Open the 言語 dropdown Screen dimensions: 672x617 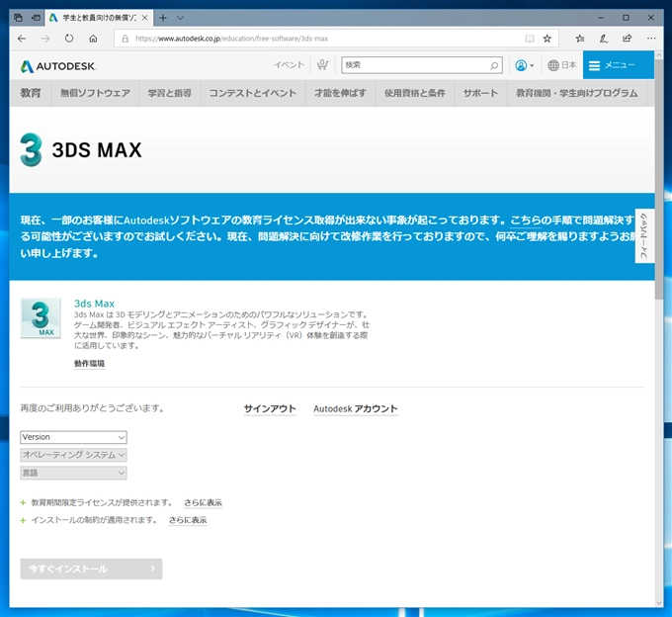(74, 473)
